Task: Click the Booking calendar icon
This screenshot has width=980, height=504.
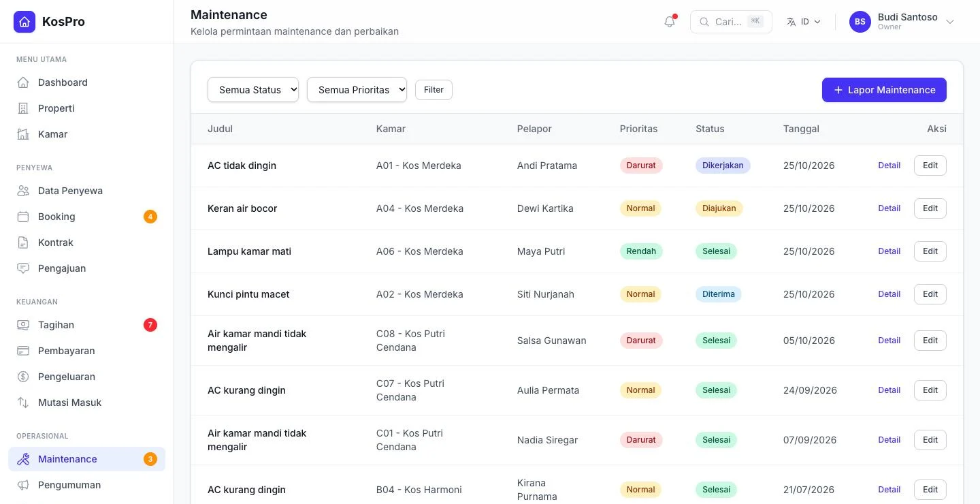Action: pos(23,217)
